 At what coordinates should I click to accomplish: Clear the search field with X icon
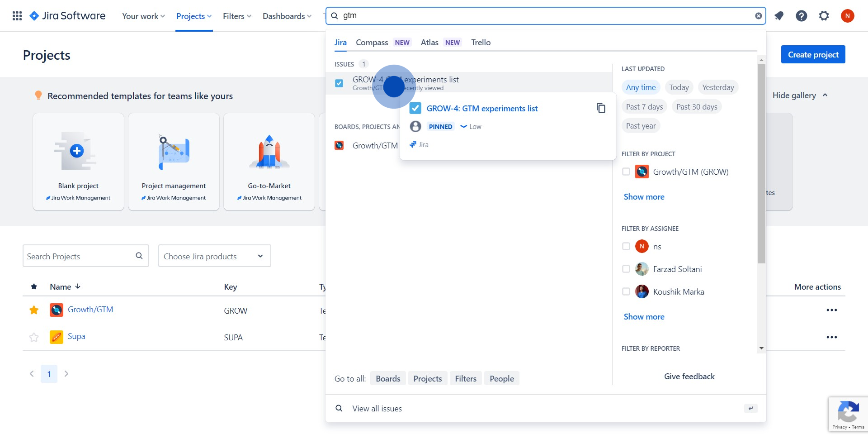click(x=759, y=16)
